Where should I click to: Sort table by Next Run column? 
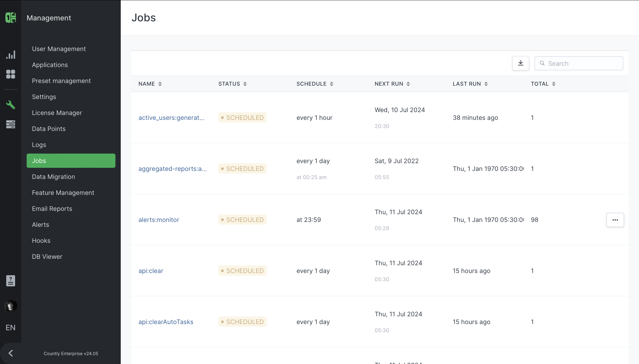coord(392,84)
